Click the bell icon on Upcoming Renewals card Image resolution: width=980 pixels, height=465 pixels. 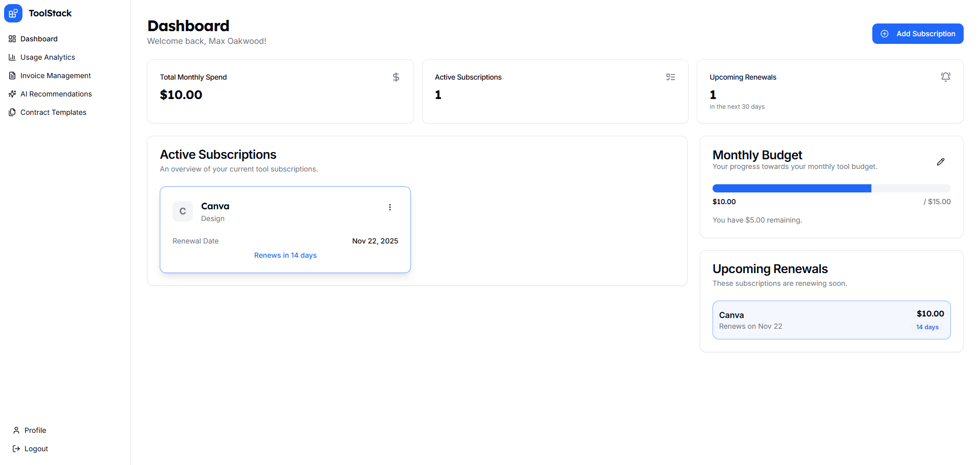(945, 77)
